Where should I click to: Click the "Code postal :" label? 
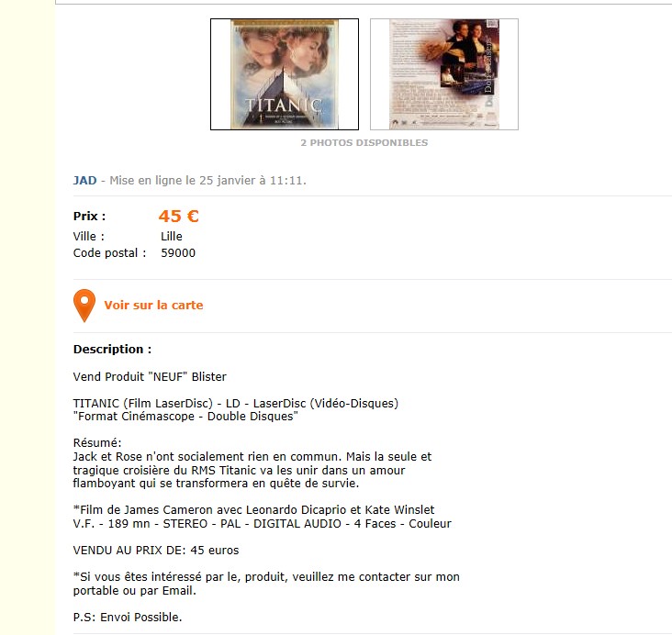(110, 253)
